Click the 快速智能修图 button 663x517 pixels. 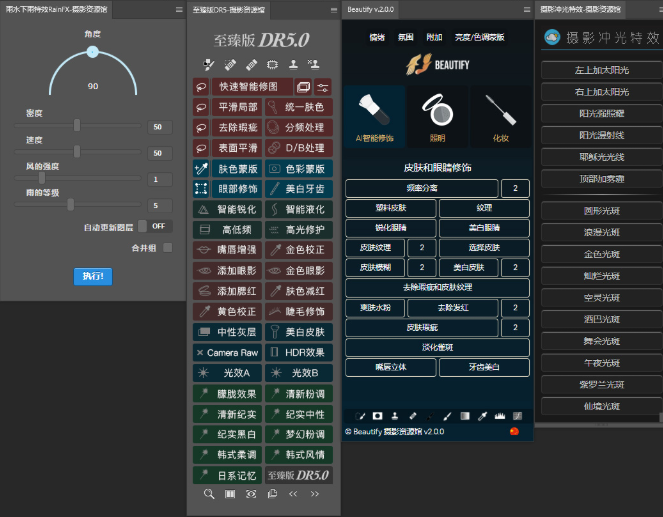[x=252, y=87]
